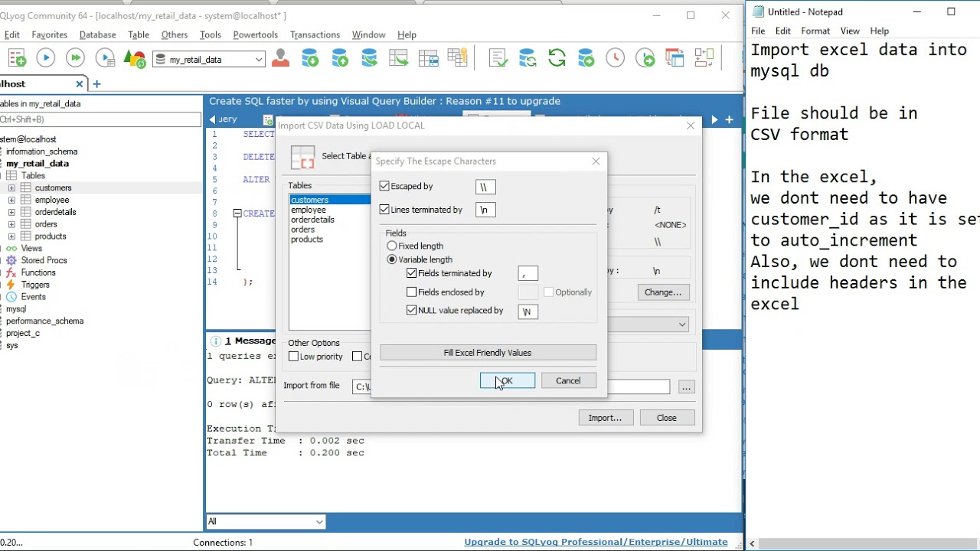
Task: Click the Fill Excel Friendly Values button
Action: coord(488,353)
